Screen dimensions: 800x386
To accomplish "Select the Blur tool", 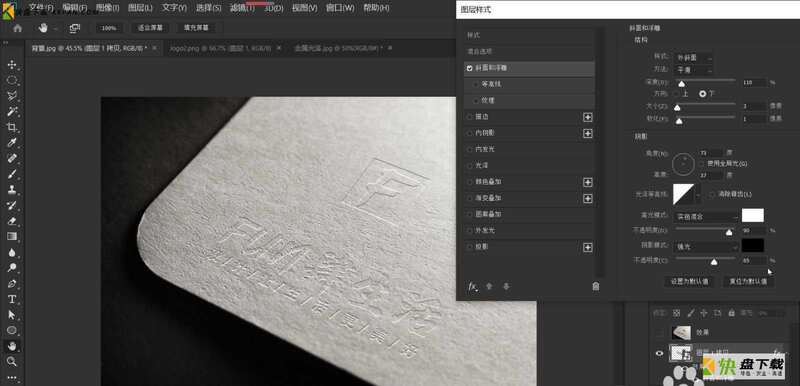I will (x=12, y=252).
